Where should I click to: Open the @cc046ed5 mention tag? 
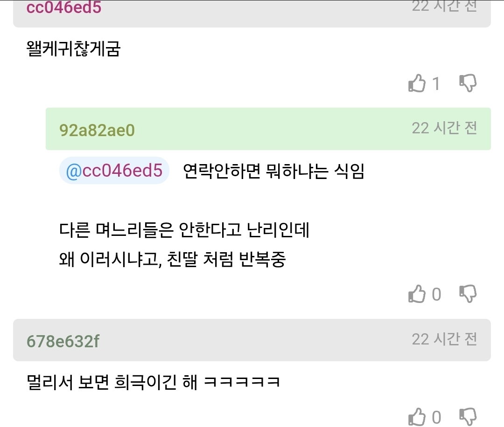click(114, 171)
